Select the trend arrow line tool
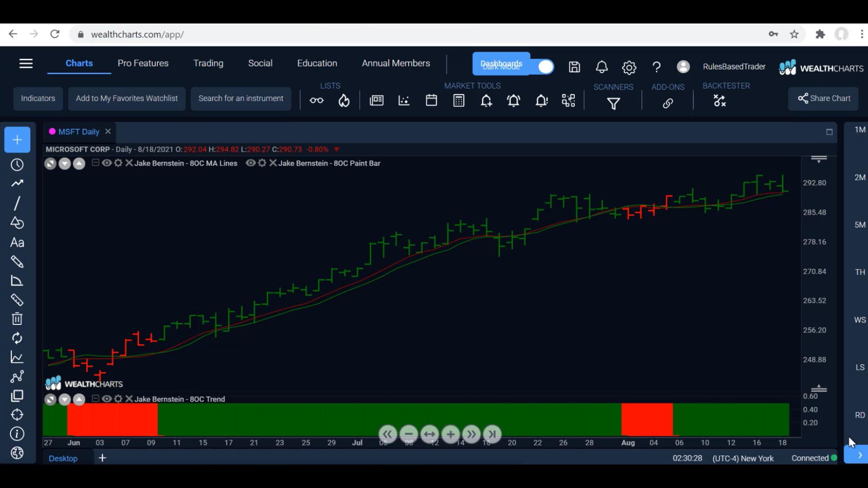This screenshot has height=488, width=868. click(17, 183)
